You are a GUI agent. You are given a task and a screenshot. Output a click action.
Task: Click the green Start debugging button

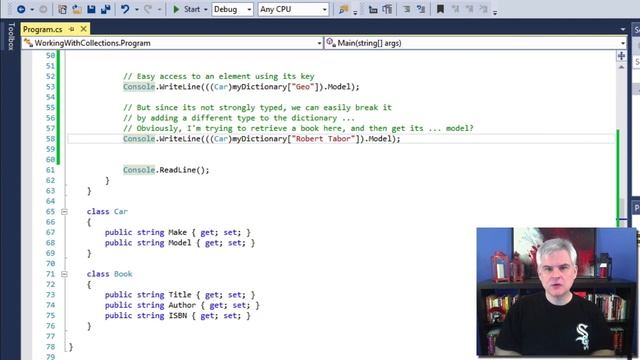tap(186, 9)
